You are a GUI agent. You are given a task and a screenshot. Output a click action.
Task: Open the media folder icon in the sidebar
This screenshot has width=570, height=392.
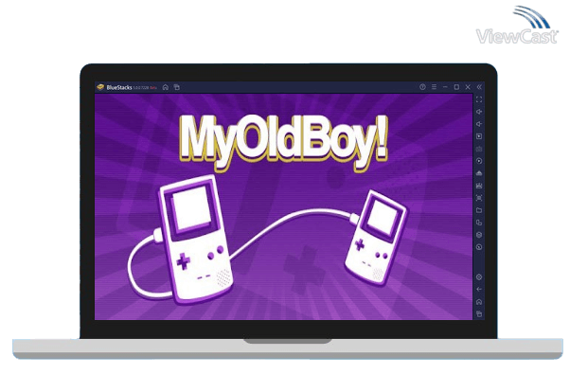pos(479,210)
